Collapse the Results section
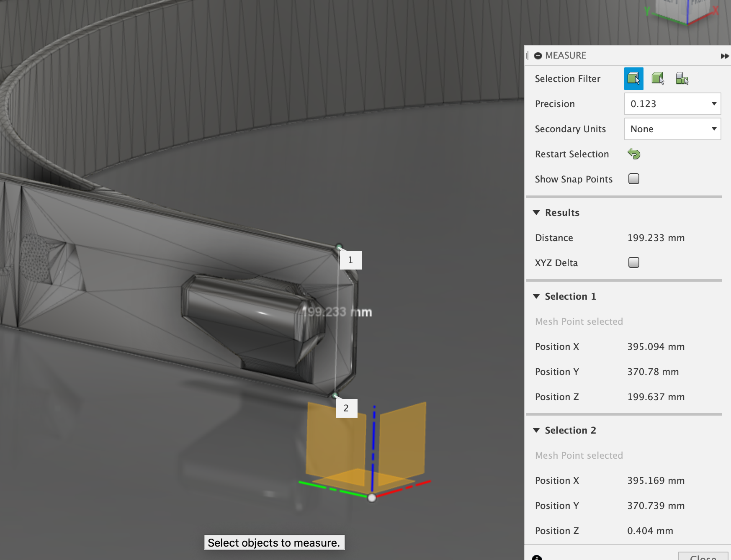This screenshot has width=731, height=560. click(536, 213)
